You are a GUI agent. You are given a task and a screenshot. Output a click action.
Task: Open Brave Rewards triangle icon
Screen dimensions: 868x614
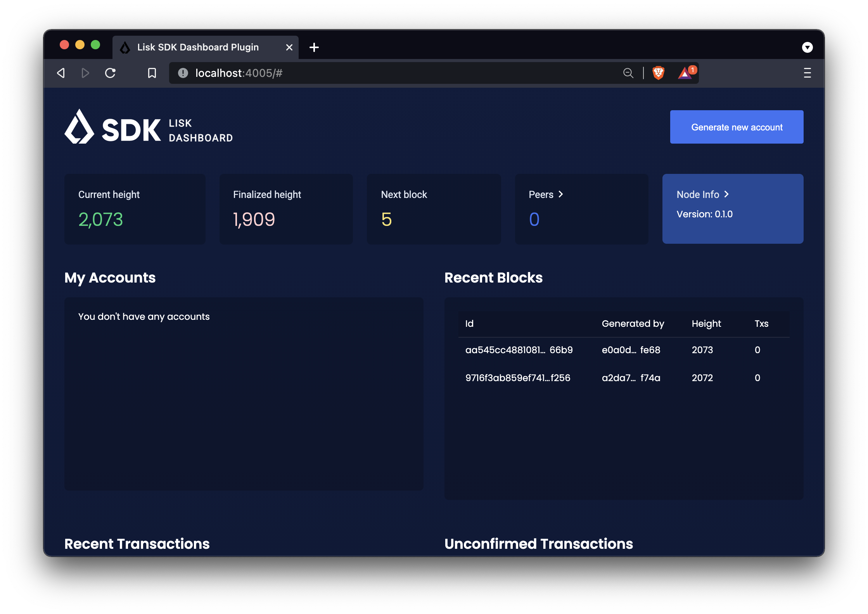[686, 73]
